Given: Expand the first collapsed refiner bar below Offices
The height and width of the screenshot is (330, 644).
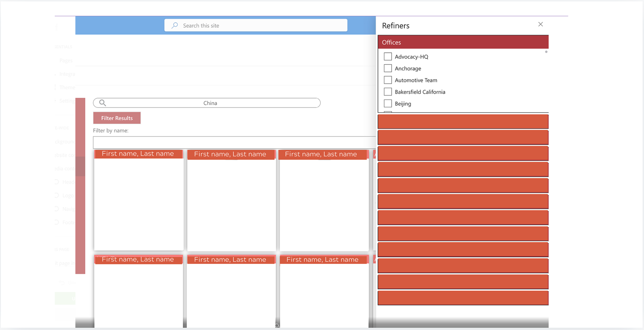Looking at the screenshot, I should (x=463, y=122).
